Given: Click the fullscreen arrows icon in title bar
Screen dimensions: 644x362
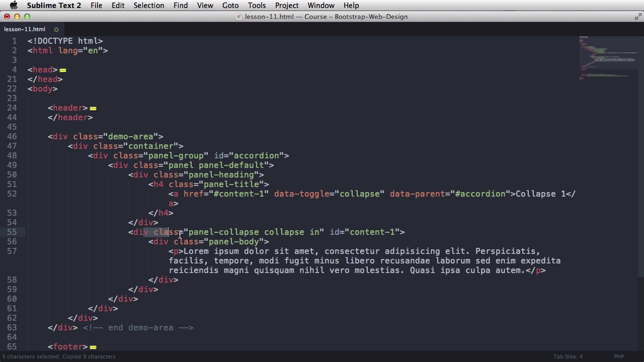Looking at the screenshot, I should coord(638,17).
